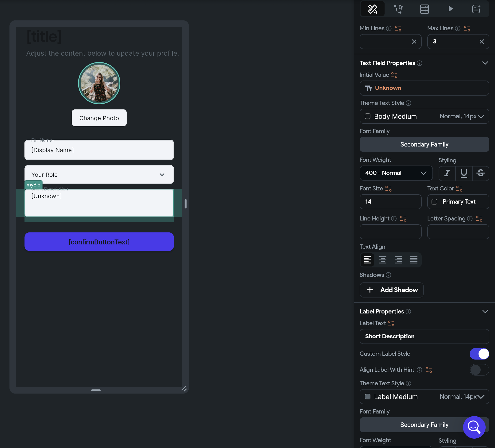Click Min Lines info icon
This screenshot has height=448, width=495.
coord(389,28)
